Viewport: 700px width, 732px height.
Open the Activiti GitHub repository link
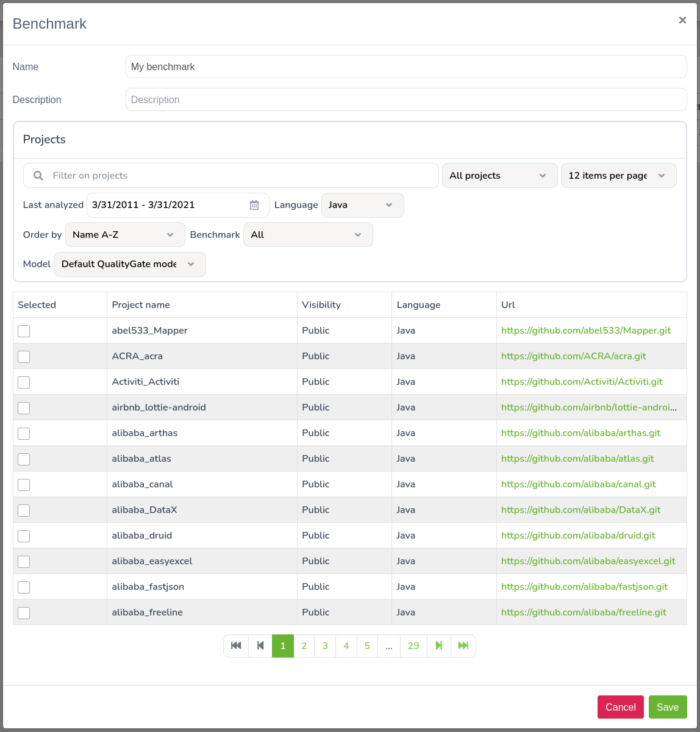pyautogui.click(x=582, y=382)
